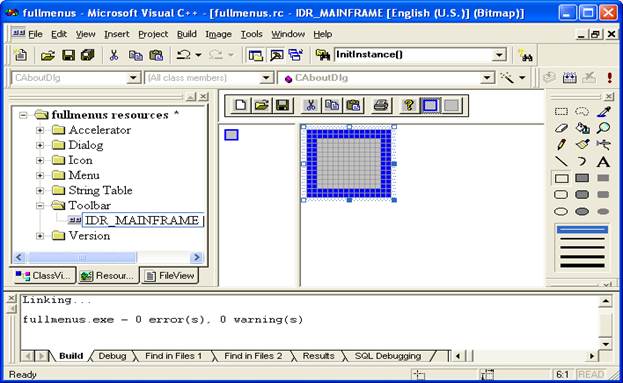Open the Undo history dropdown arrow
This screenshot has width=623, height=383.
pos(198,55)
